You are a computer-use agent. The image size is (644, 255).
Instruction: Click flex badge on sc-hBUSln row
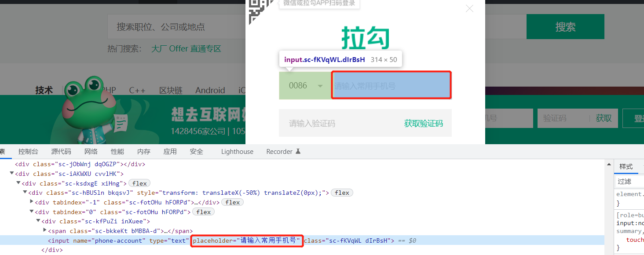[342, 193]
